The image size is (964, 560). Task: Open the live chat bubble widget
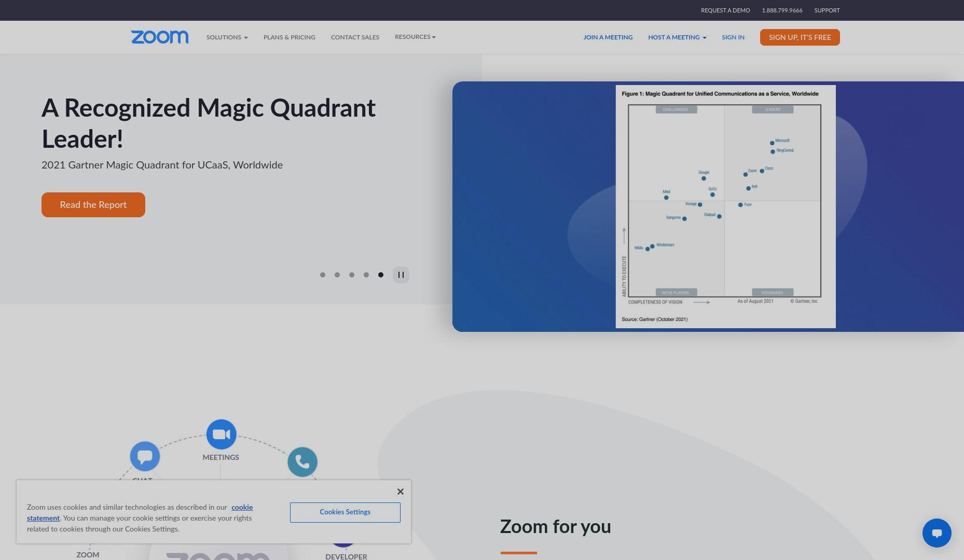pos(937,533)
